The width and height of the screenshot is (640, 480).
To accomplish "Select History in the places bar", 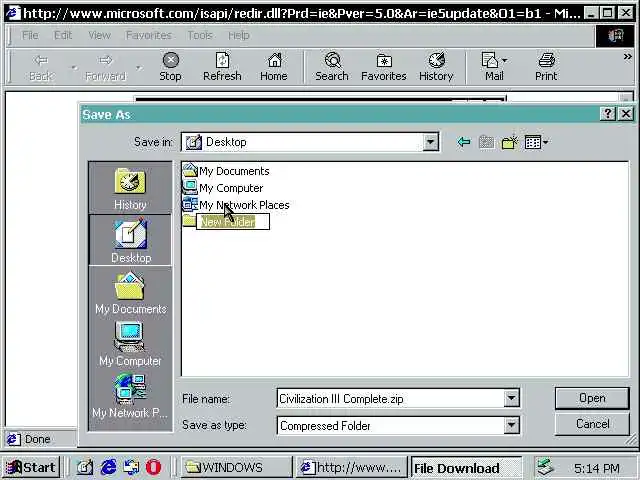I will [x=130, y=189].
